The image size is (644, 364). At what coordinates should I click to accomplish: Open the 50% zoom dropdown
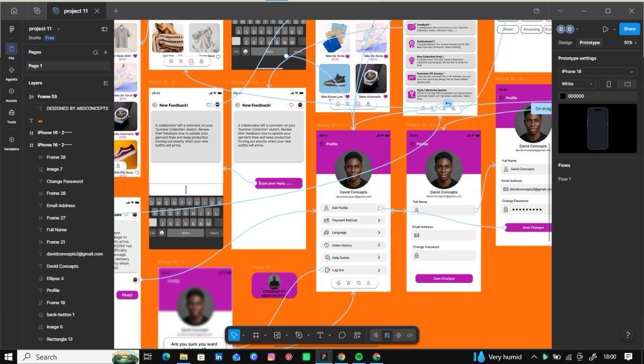631,42
